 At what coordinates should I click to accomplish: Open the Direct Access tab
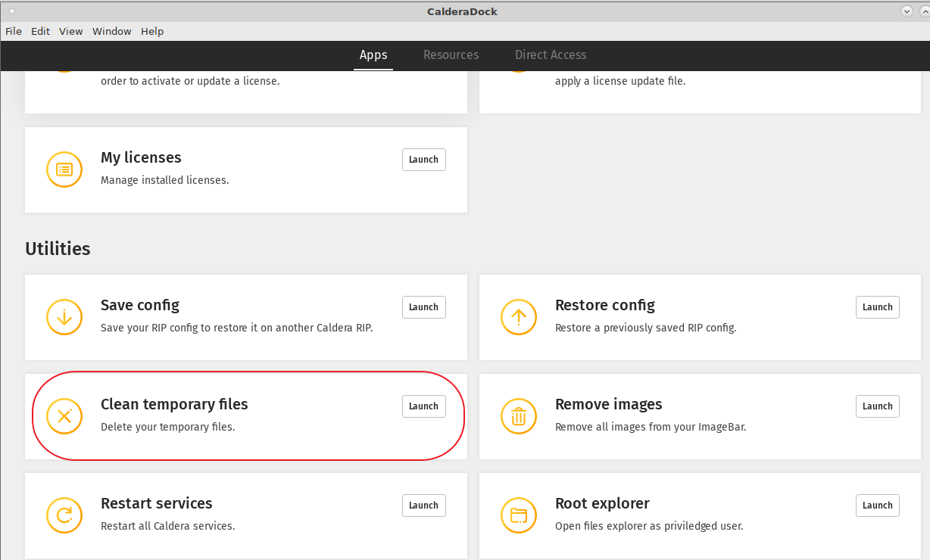click(x=551, y=55)
